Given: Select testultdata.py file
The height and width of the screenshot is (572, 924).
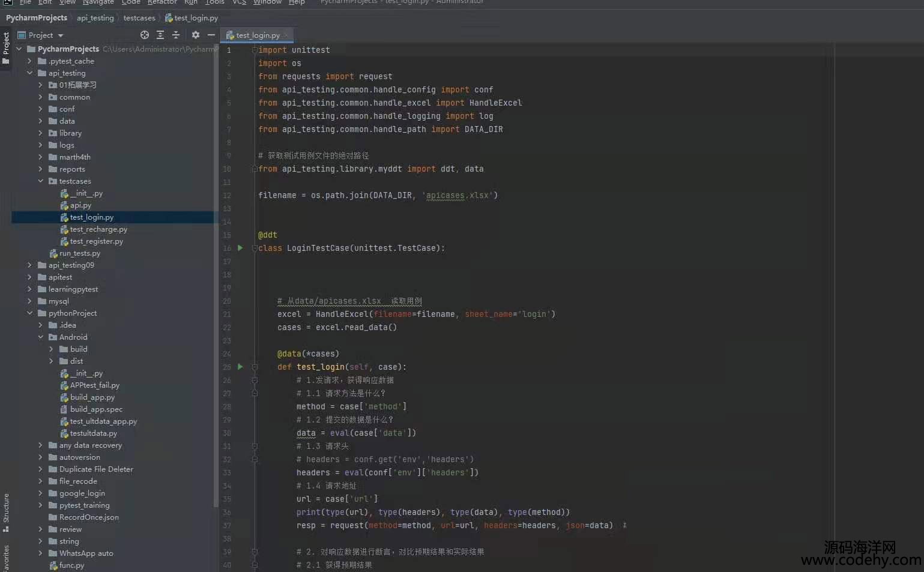Looking at the screenshot, I should coord(93,433).
